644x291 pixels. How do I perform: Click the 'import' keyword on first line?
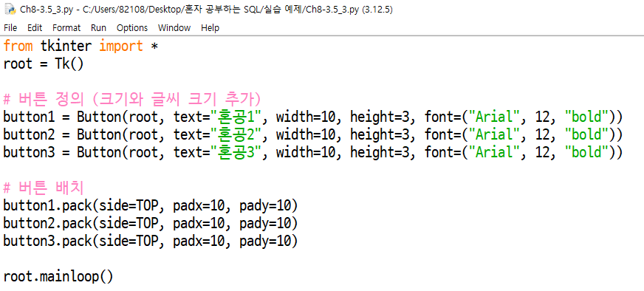pyautogui.click(x=121, y=46)
